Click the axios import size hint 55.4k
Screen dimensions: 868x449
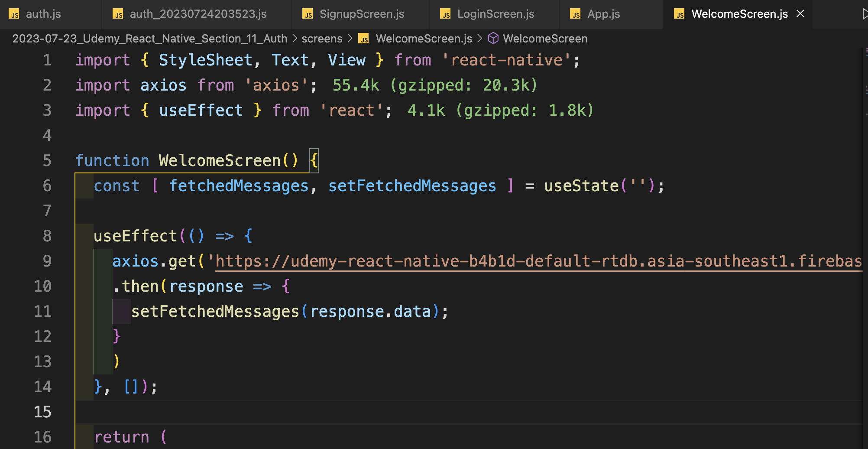[435, 85]
